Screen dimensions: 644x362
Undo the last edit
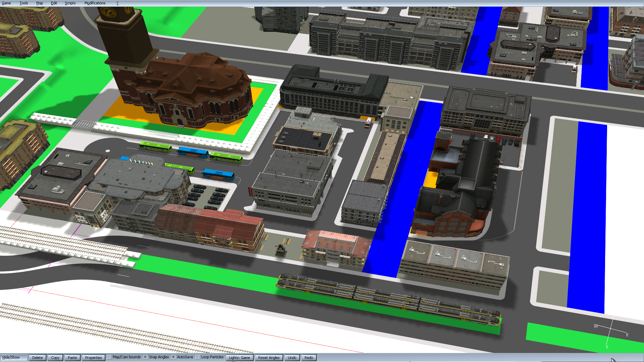292,358
